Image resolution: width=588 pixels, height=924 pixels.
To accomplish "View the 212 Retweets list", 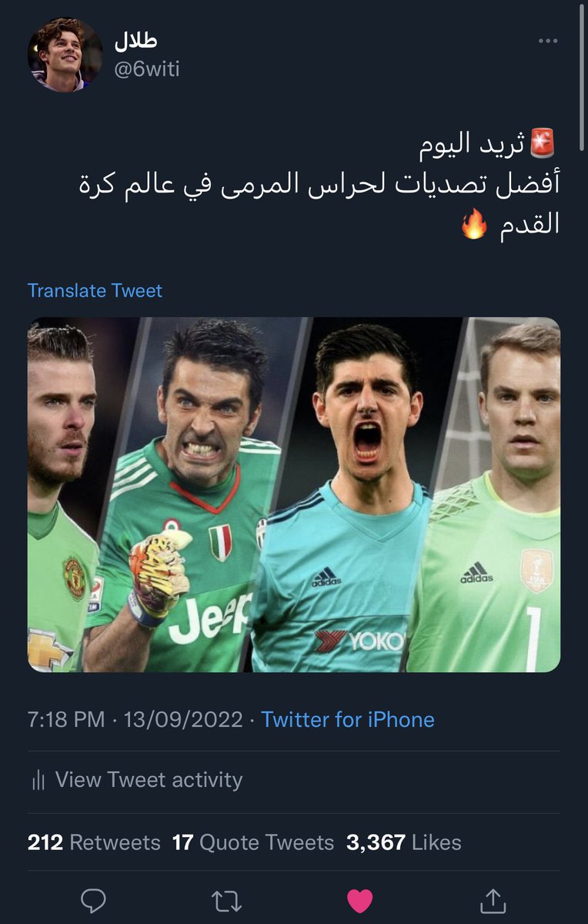I will click(x=94, y=842).
